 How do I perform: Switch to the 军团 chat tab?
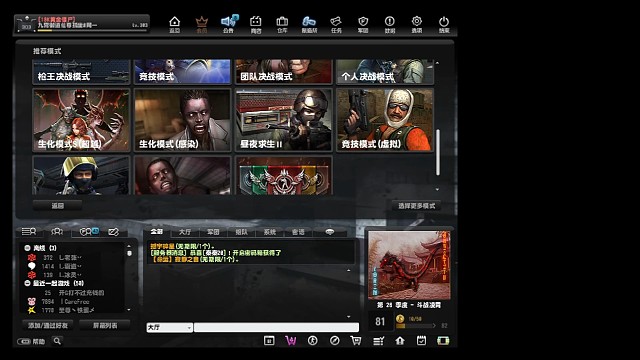click(213, 232)
